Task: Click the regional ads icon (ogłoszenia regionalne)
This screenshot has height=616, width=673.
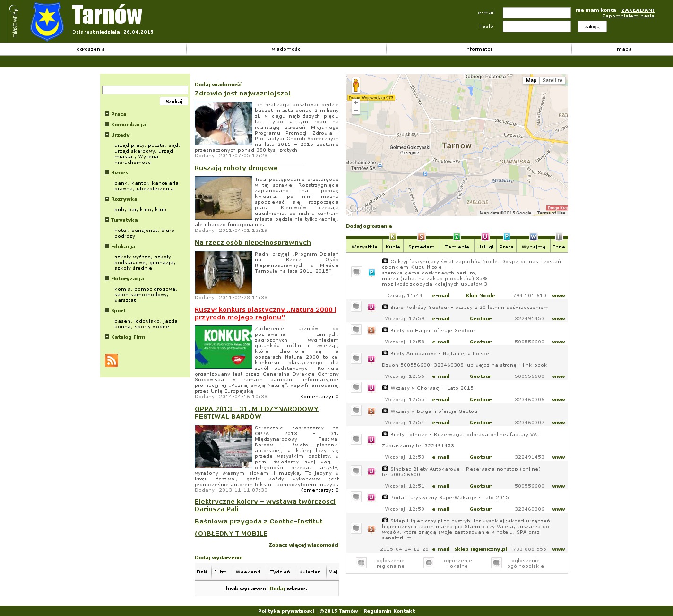Action: (x=361, y=563)
